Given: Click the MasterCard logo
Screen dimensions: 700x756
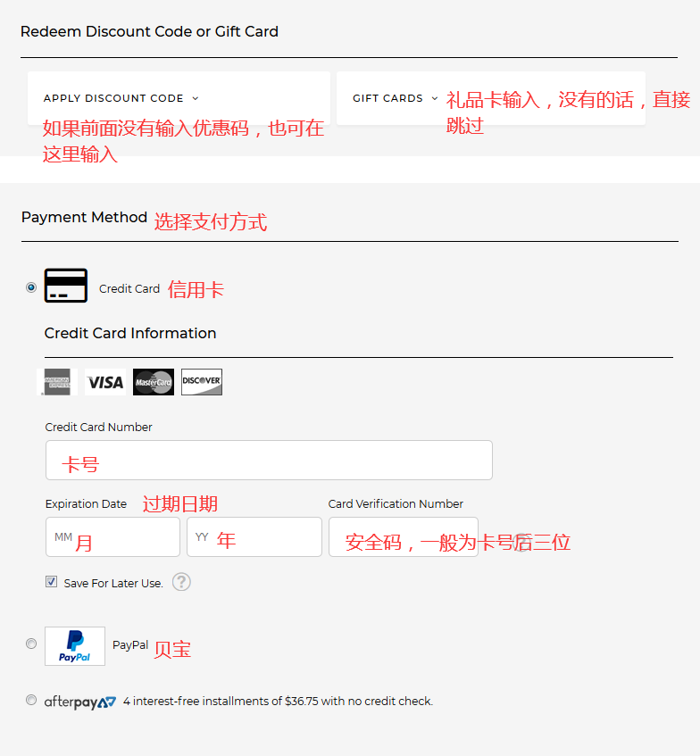Looking at the screenshot, I should point(154,382).
